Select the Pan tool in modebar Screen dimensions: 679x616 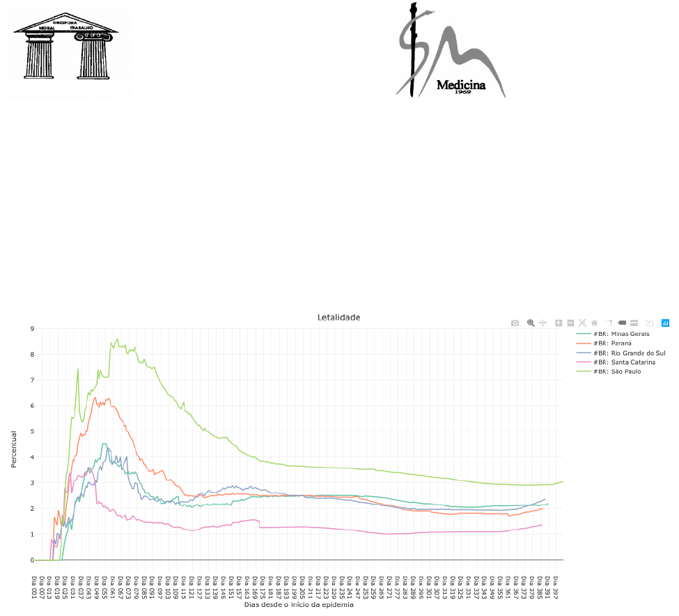click(x=543, y=323)
